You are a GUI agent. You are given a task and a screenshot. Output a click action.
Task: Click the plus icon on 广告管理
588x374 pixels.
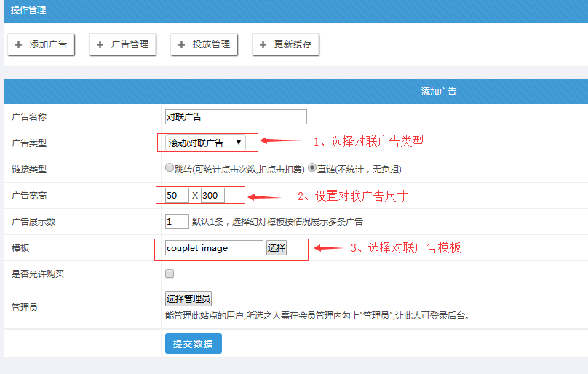click(x=100, y=44)
